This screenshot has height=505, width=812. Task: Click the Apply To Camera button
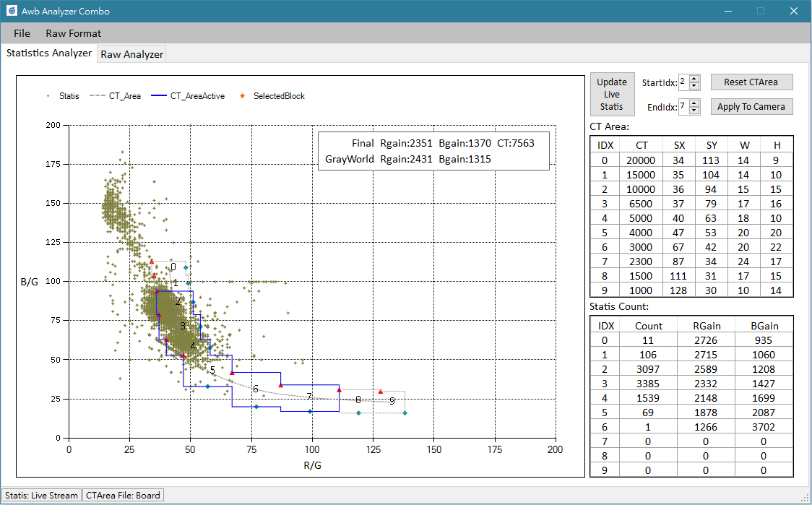751,107
